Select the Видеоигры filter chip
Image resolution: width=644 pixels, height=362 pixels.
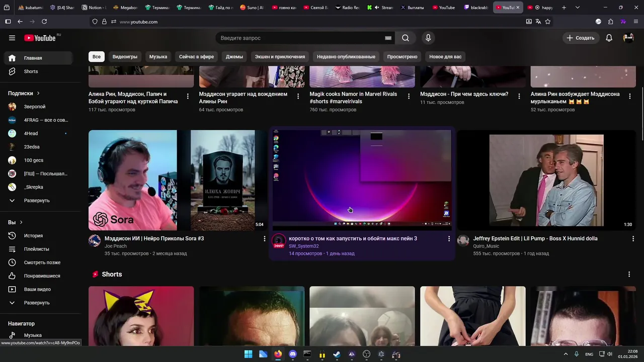(x=125, y=57)
